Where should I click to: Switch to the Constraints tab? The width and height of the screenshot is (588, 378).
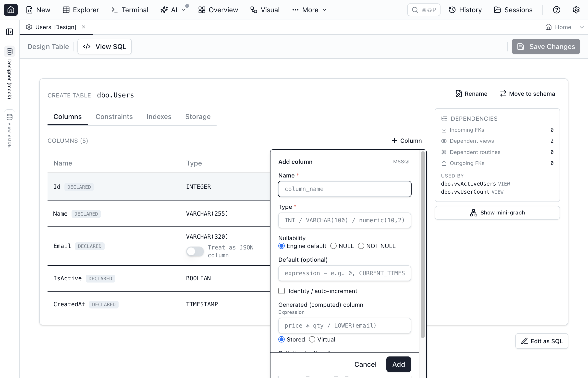[114, 117]
